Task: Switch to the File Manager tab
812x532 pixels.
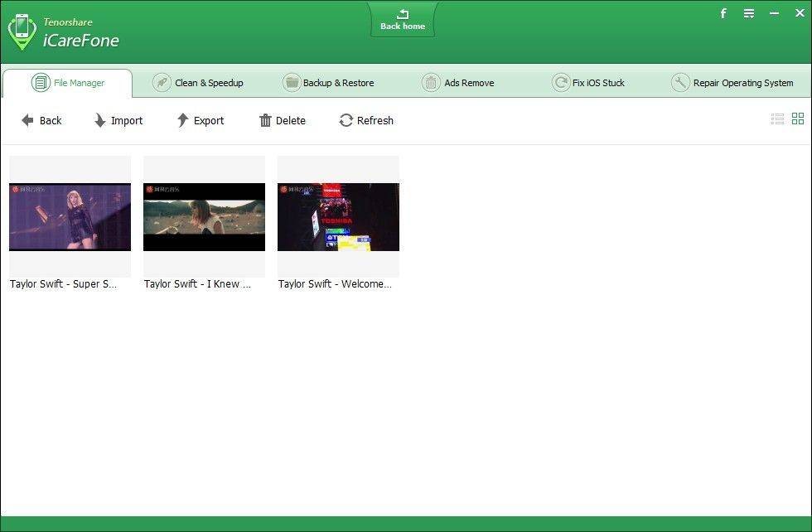Action: pos(67,83)
